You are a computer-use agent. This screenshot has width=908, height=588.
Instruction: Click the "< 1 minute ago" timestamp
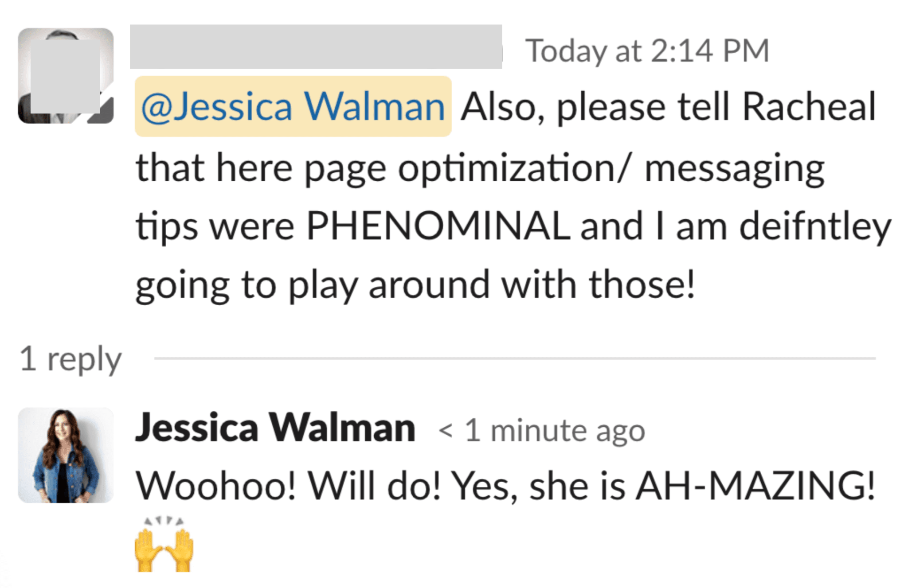541,430
